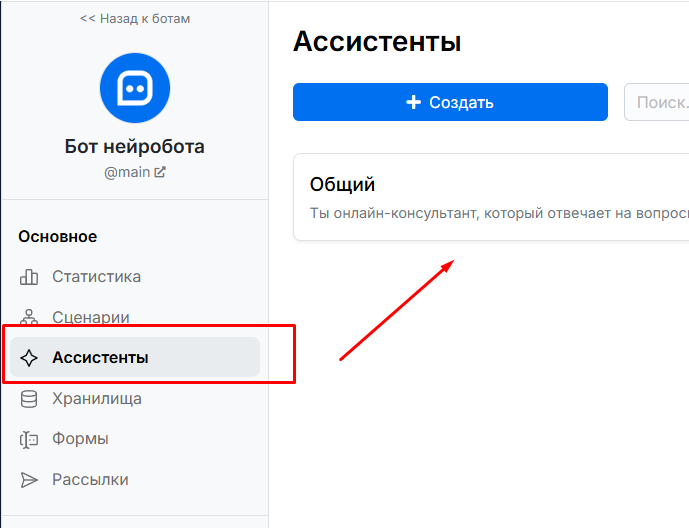Screen dimensions: 689x528
Task: Open the Общий assistant card
Action: point(491,197)
